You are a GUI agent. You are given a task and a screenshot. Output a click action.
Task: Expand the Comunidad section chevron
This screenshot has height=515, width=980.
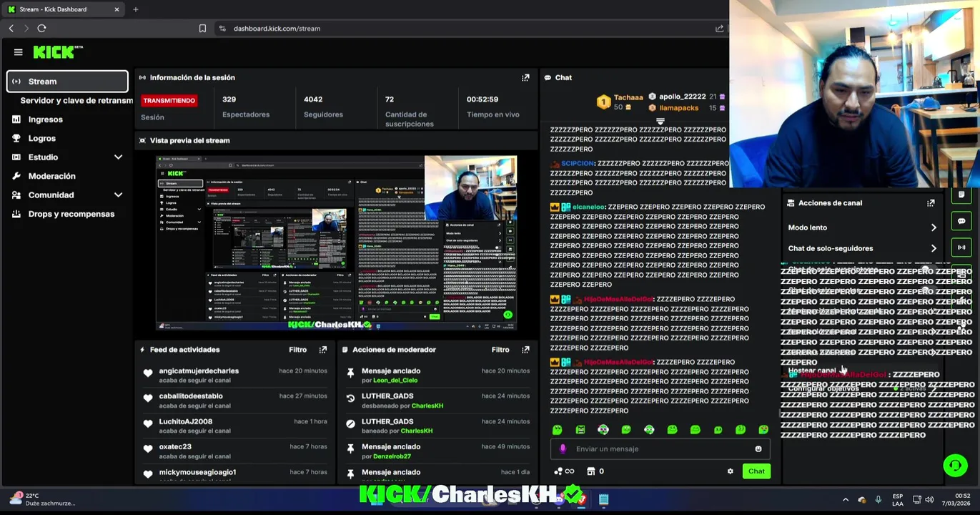click(118, 195)
